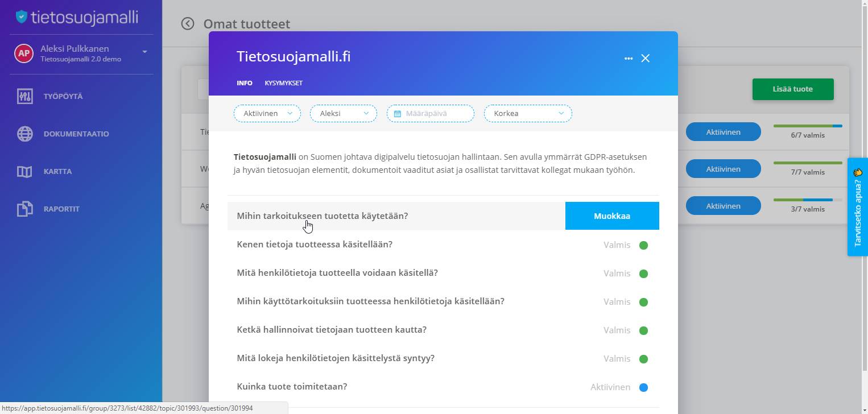Viewport: 868px width, 414px height.
Task: Open the Aleksi assignee dropdown
Action: tap(344, 114)
